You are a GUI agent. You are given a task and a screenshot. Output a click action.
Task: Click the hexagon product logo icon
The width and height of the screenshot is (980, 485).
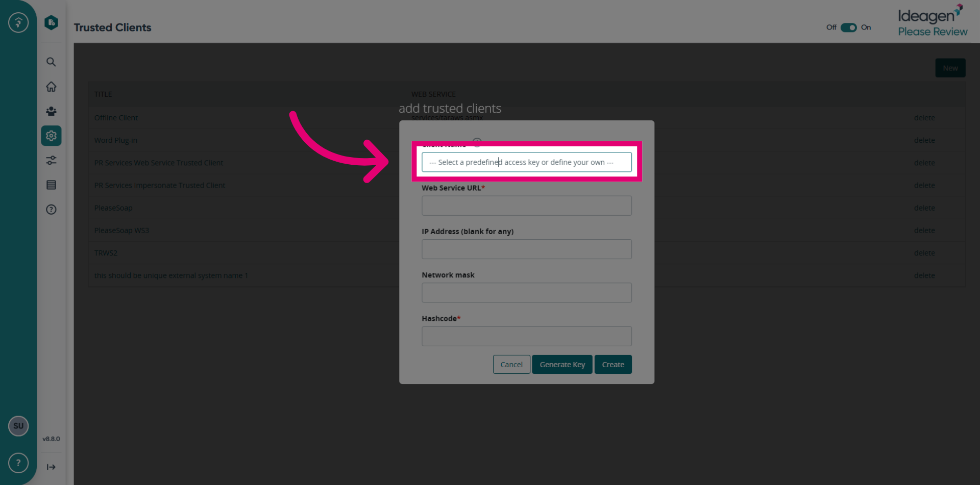51,22
